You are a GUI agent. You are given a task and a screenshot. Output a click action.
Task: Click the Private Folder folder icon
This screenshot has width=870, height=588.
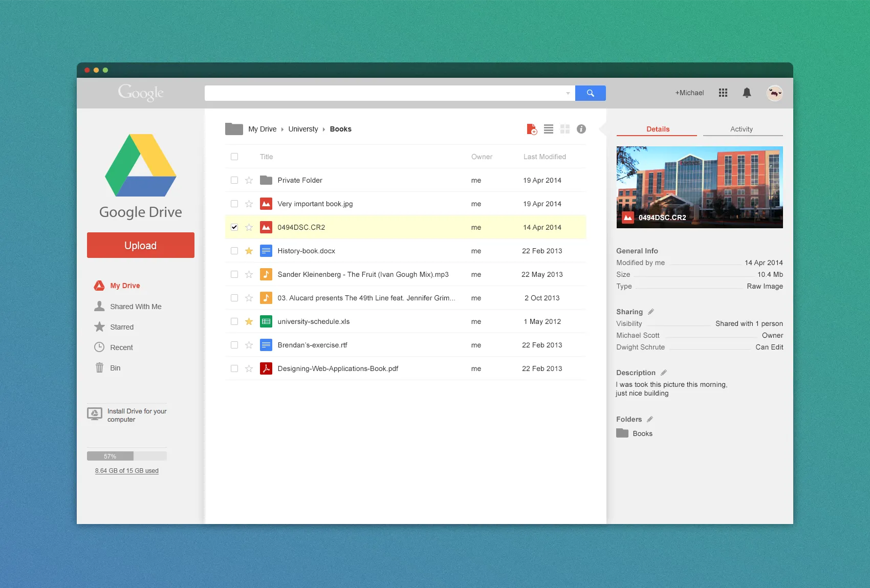[266, 180]
